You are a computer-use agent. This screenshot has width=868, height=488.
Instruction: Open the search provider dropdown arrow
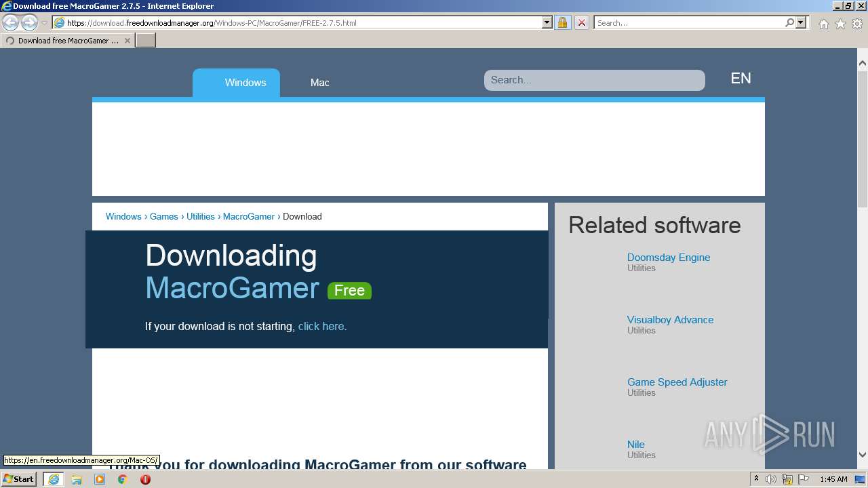click(x=801, y=22)
